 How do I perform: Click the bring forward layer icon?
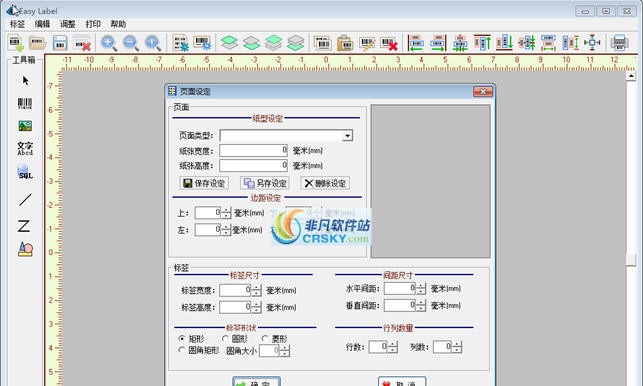(x=274, y=43)
